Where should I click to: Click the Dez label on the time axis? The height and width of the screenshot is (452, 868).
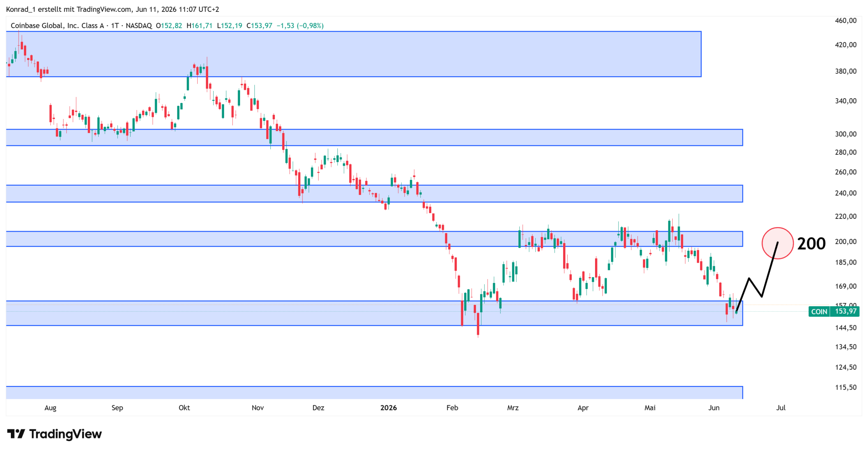click(318, 408)
